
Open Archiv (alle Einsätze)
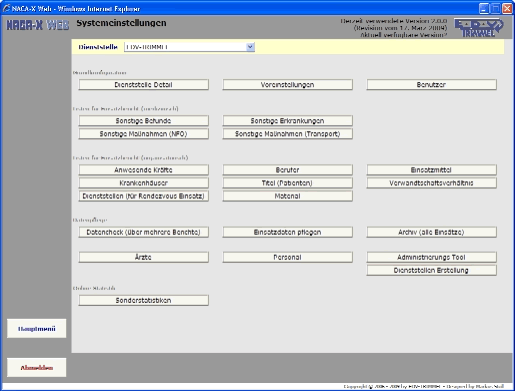point(432,232)
